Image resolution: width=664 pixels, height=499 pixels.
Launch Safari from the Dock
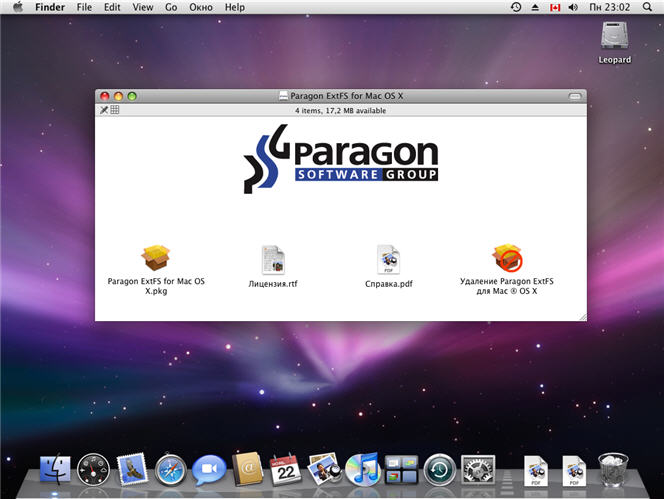coord(171,470)
